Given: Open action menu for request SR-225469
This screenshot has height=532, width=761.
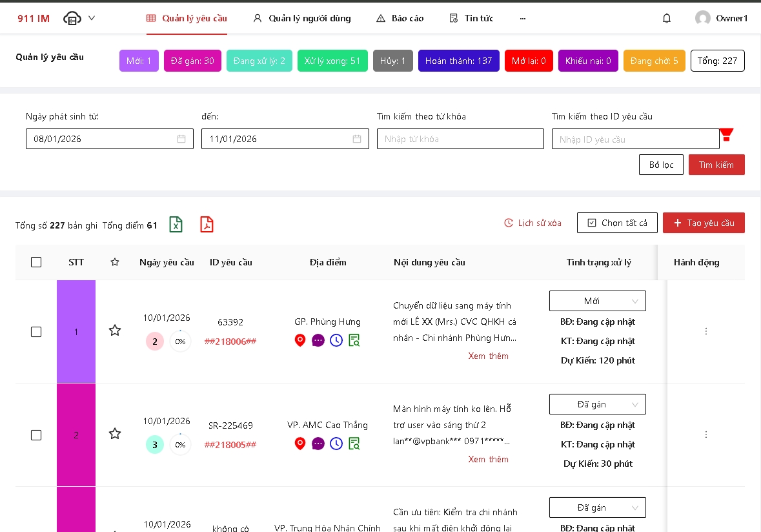Looking at the screenshot, I should coord(705,435).
